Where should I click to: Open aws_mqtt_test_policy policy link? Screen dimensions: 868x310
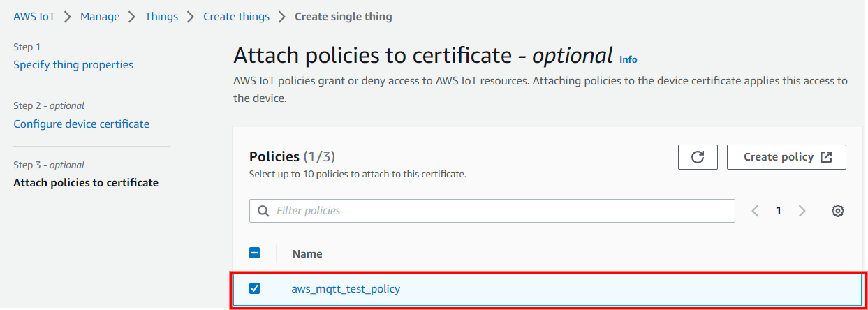click(346, 288)
